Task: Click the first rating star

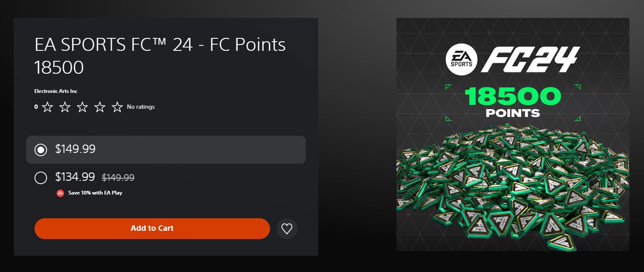Action: click(47, 107)
